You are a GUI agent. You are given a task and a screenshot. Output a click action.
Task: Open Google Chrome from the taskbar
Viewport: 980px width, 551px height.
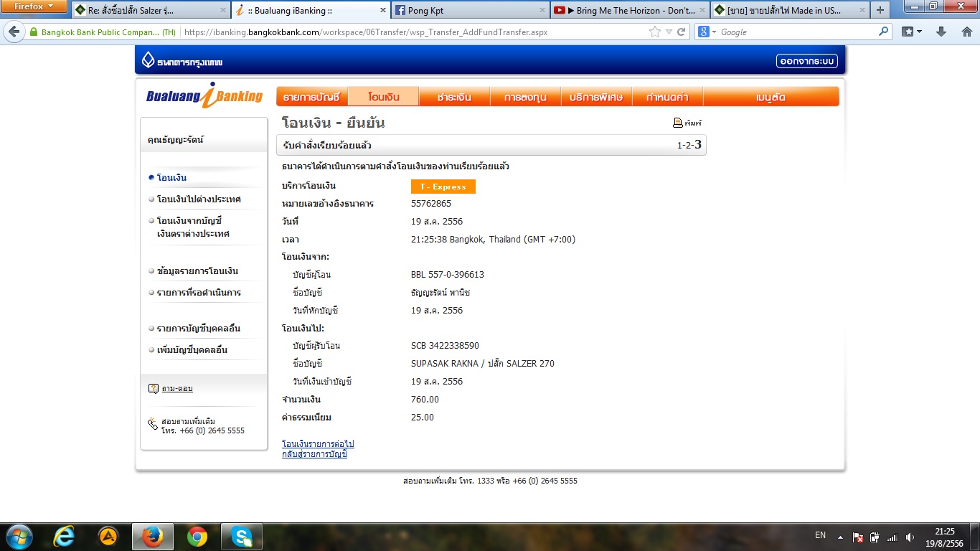(x=197, y=537)
